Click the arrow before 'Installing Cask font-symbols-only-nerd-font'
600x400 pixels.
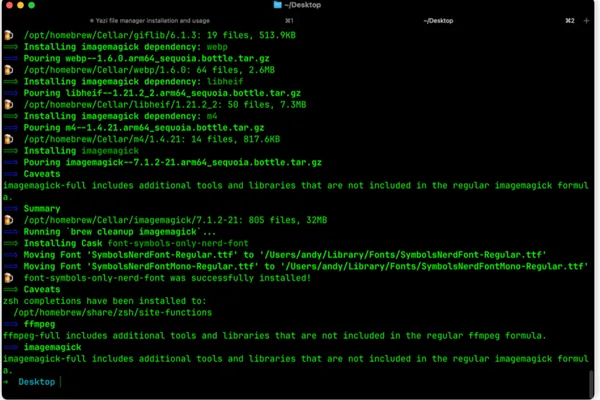(x=11, y=243)
